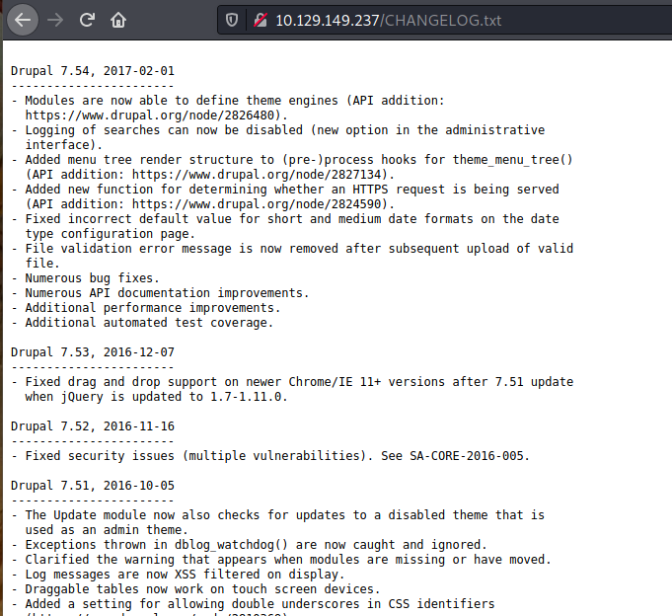This screenshot has width=672, height=616.
Task: Click the line "Log messages are now XSS filtered on display."
Action: pos(185,574)
